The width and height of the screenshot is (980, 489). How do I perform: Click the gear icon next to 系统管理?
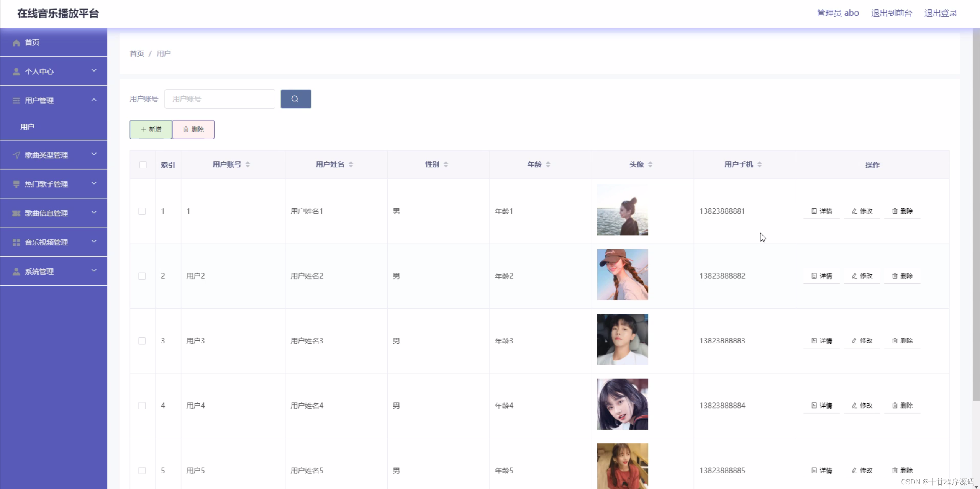coord(16,271)
